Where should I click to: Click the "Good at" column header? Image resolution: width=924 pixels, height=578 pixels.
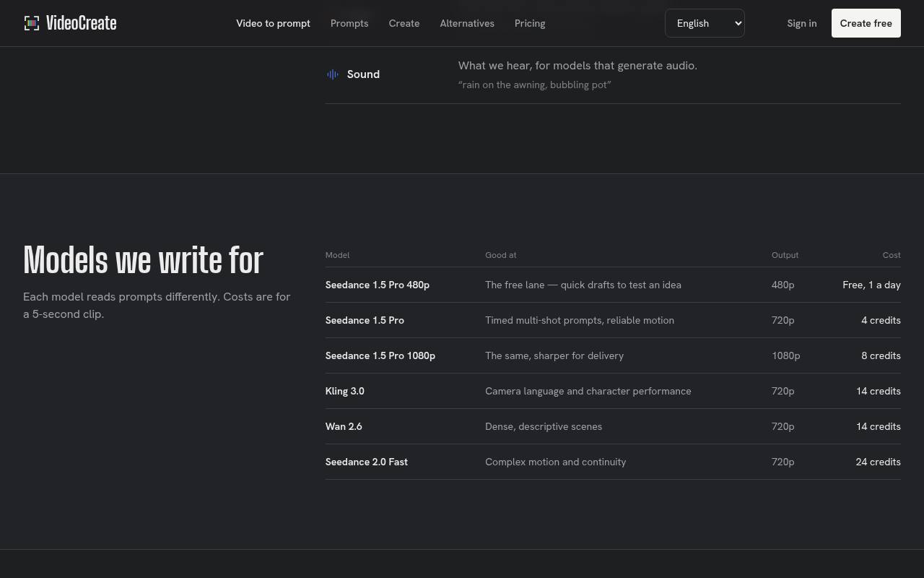501,255
